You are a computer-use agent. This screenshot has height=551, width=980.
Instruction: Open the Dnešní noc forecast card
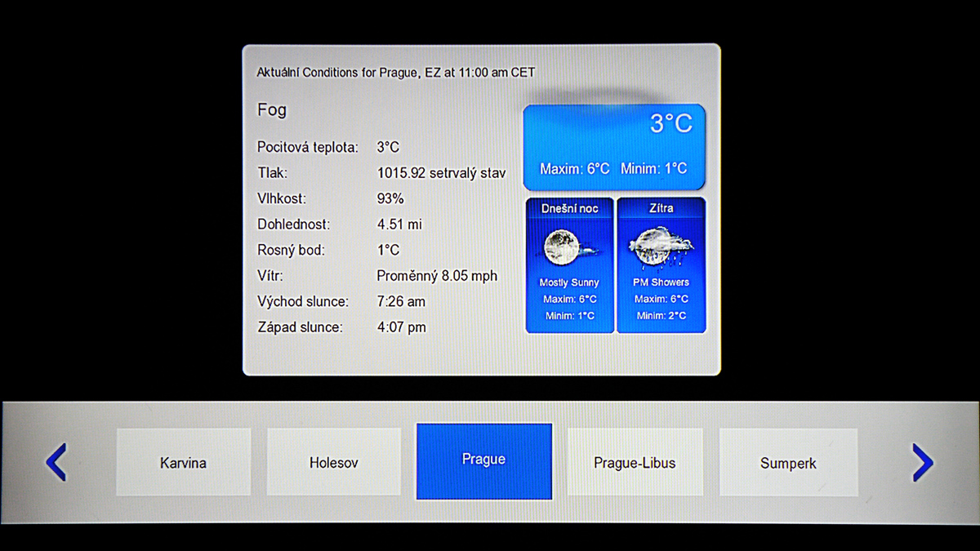coord(570,265)
